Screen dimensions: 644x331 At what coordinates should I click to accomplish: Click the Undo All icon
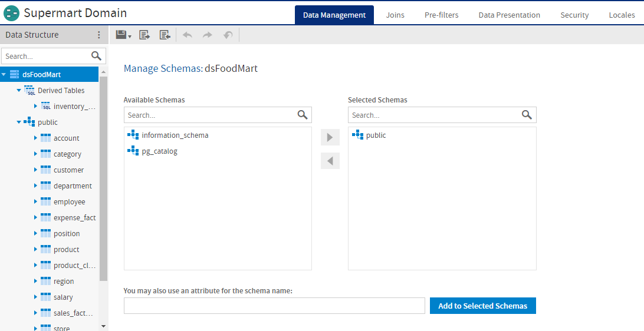[x=228, y=35]
